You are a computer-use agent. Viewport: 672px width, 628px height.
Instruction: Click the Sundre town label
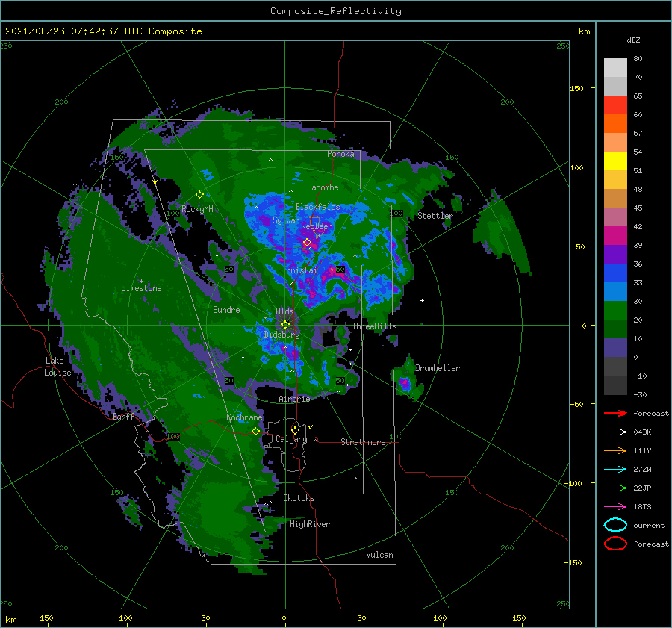[226, 309]
